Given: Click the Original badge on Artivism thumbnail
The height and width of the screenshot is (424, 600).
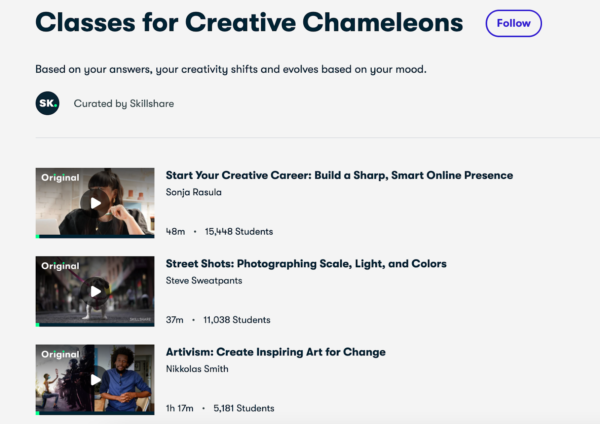Looking at the screenshot, I should pyautogui.click(x=60, y=355).
